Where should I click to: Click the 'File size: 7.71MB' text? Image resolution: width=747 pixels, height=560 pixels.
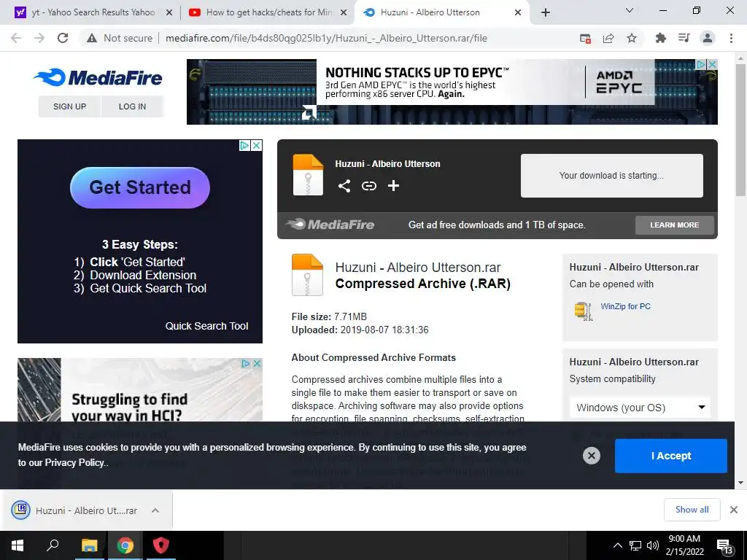point(329,316)
